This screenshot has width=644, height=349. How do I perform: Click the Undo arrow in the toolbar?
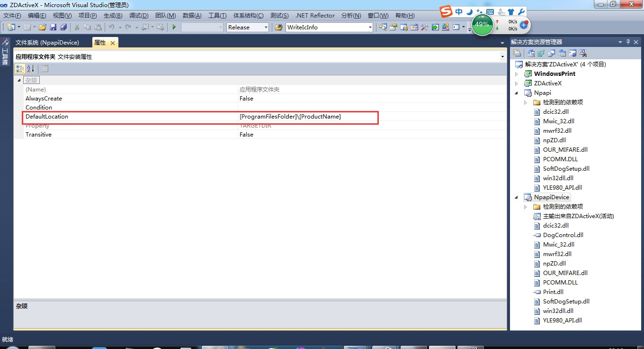[111, 27]
